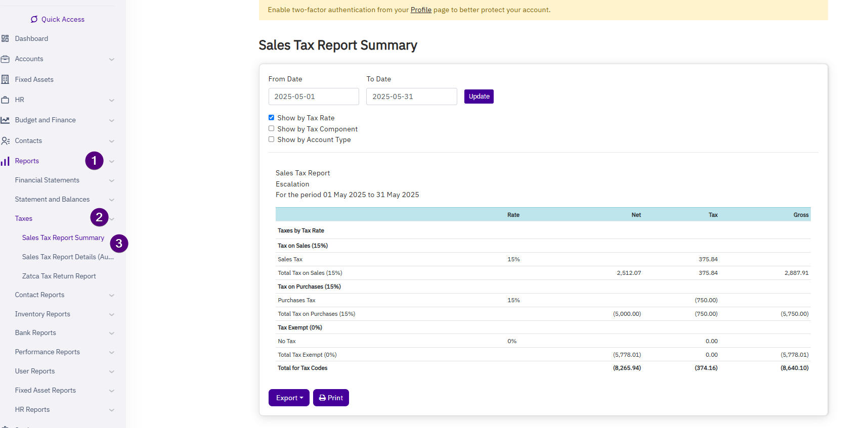Open Zatca Tax Return Report
The height and width of the screenshot is (428, 868).
(x=59, y=276)
